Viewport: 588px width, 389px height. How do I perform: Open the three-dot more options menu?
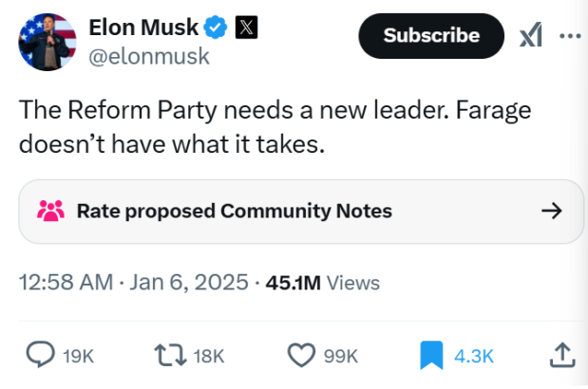(570, 35)
